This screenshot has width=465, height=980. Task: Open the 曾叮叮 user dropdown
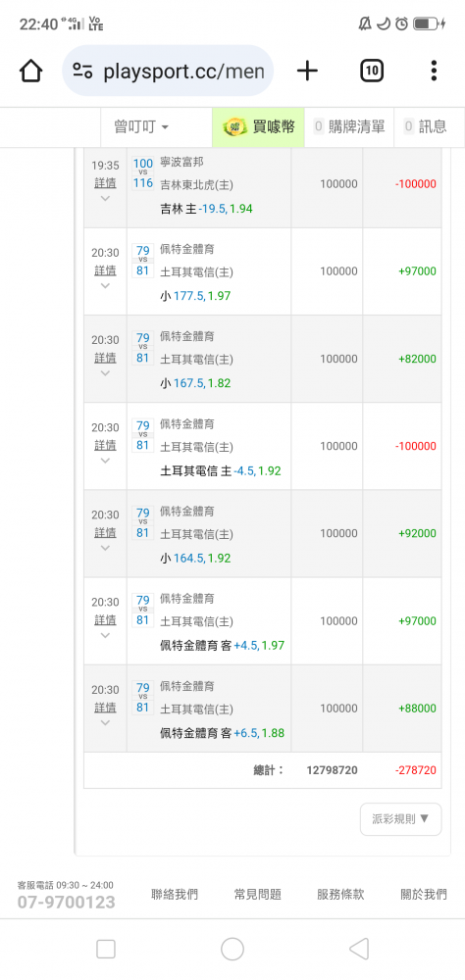tap(141, 126)
